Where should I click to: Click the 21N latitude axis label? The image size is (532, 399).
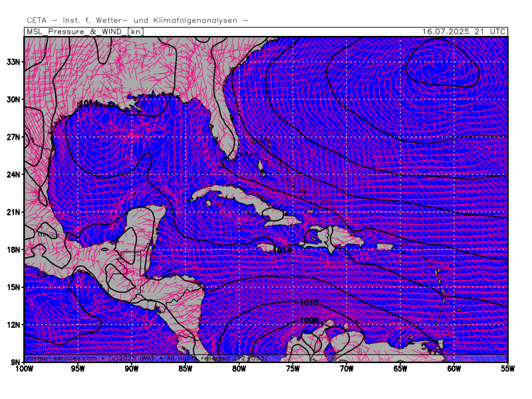[13, 212]
